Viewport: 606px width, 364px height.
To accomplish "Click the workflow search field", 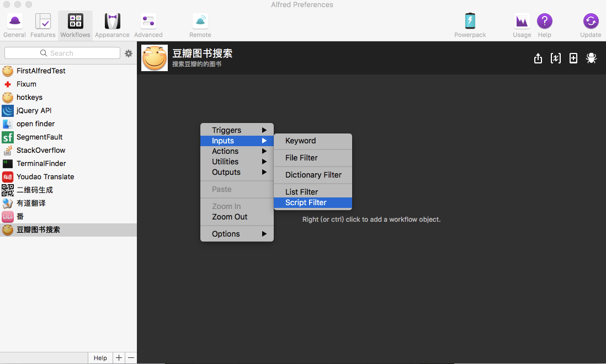I will (x=62, y=53).
